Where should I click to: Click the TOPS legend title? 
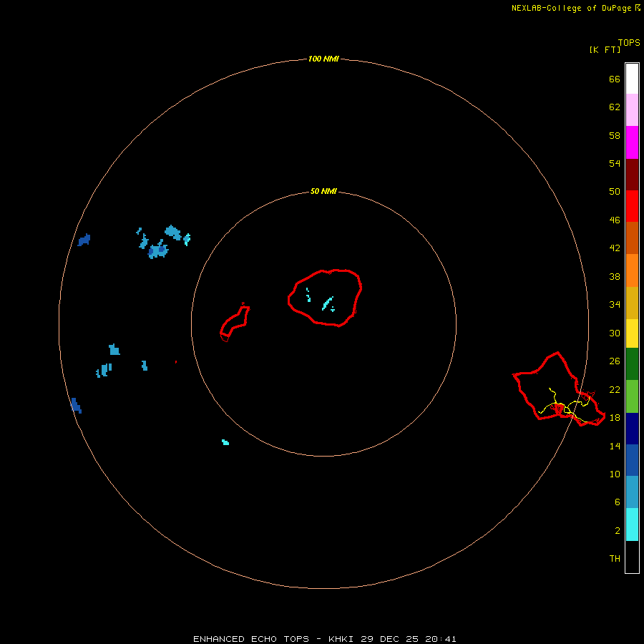629,43
